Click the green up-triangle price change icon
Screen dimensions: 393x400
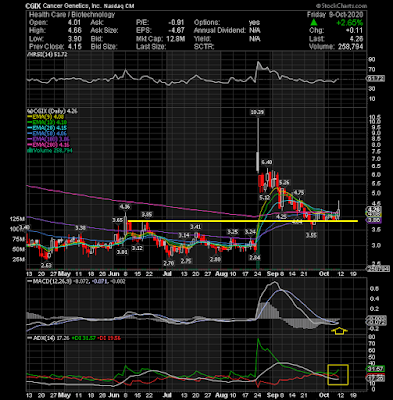[x=314, y=23]
